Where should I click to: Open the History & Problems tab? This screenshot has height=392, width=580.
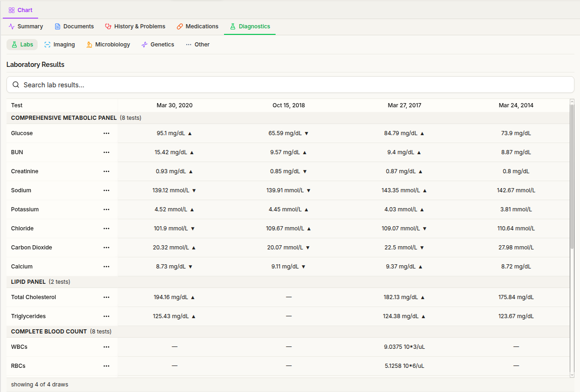point(135,26)
